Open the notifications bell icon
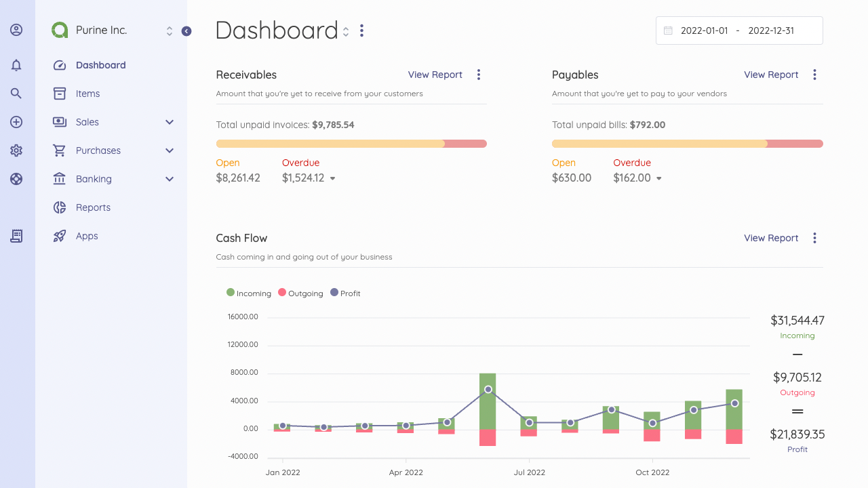This screenshot has width=868, height=488. [16, 65]
